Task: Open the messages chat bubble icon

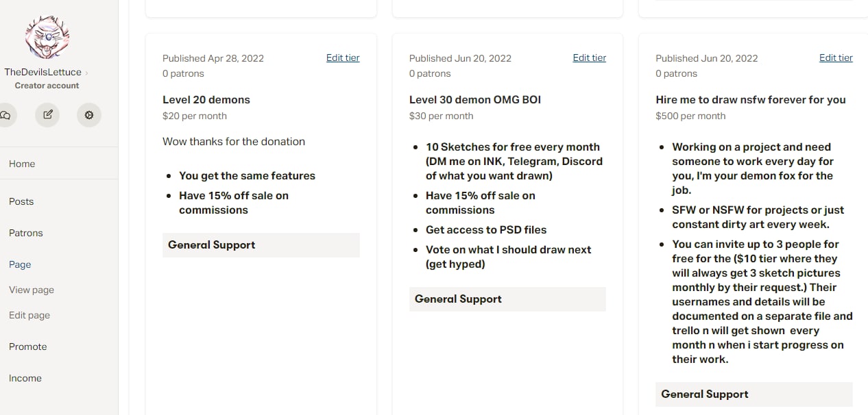Action: pyautogui.click(x=5, y=115)
